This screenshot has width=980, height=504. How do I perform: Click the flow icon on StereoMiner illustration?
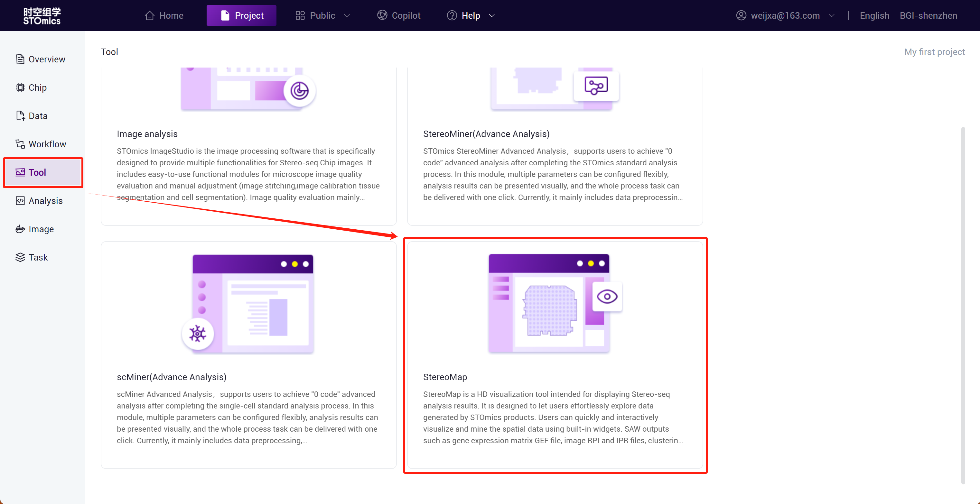[596, 86]
